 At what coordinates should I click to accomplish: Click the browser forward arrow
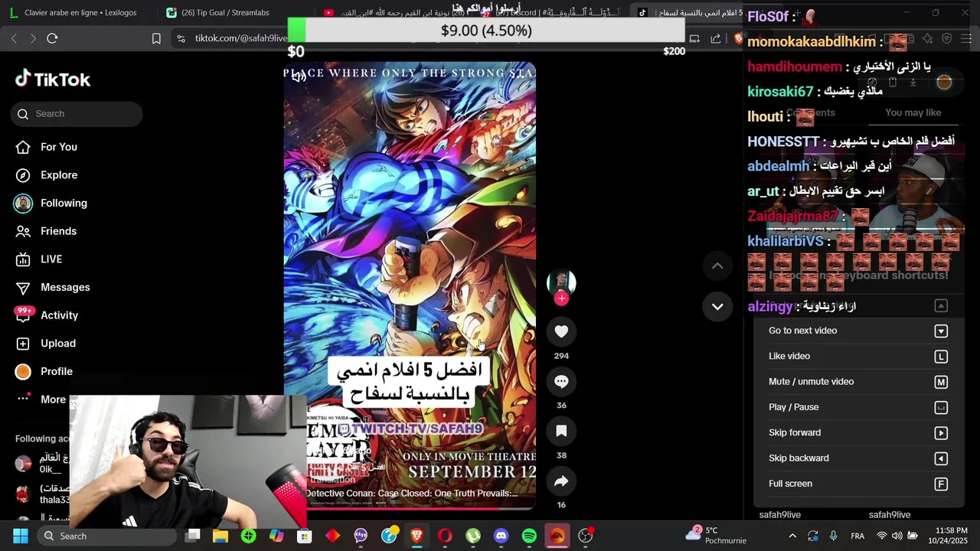tap(33, 38)
